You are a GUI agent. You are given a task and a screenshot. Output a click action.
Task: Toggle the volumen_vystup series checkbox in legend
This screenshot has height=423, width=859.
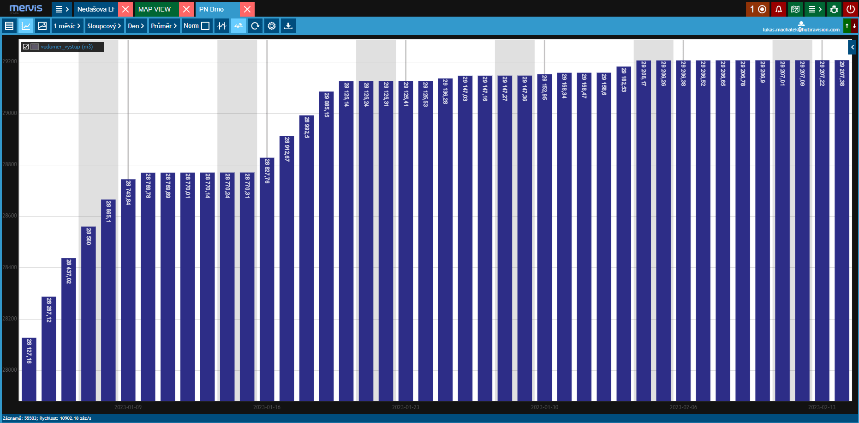[25, 46]
